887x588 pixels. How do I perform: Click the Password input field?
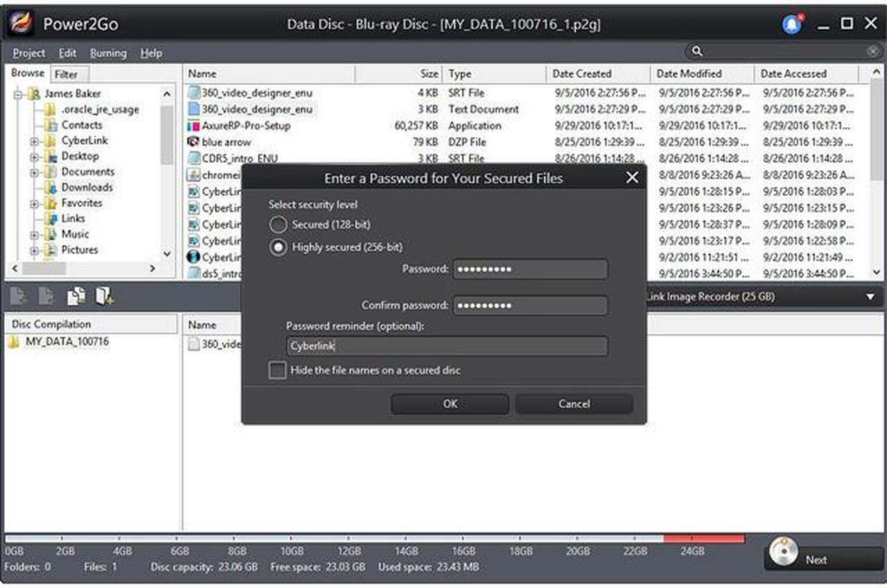(531, 269)
